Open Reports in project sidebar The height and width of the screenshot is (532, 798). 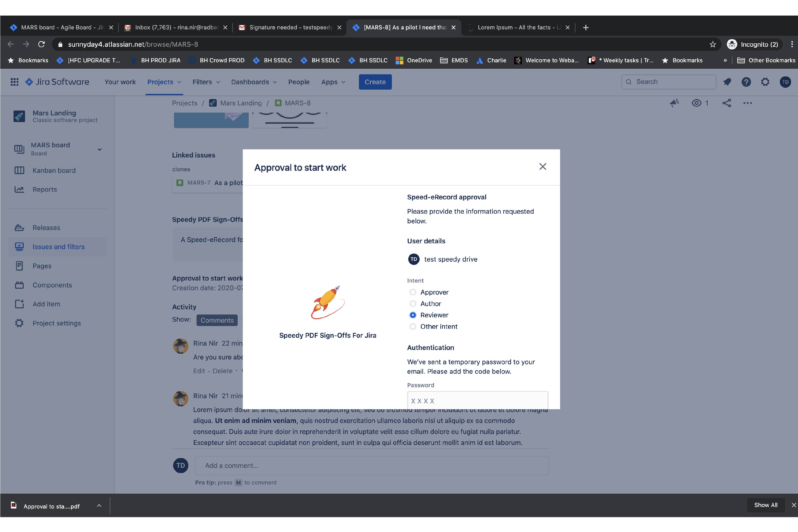coord(44,189)
